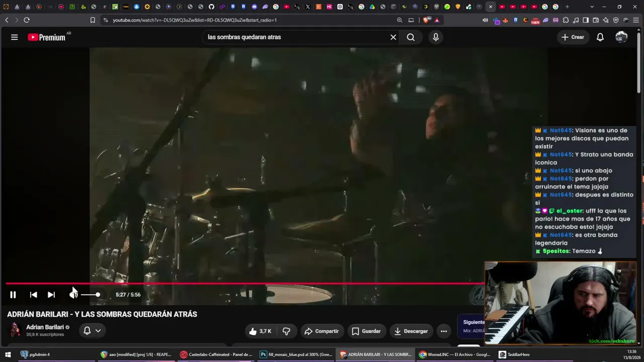Adjust the video volume slider
This screenshot has height=362, width=644.
pyautogui.click(x=91, y=295)
